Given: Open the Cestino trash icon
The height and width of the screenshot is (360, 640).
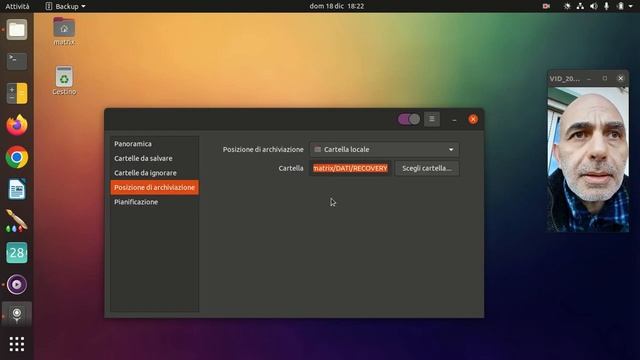Looking at the screenshot, I should click(64, 80).
